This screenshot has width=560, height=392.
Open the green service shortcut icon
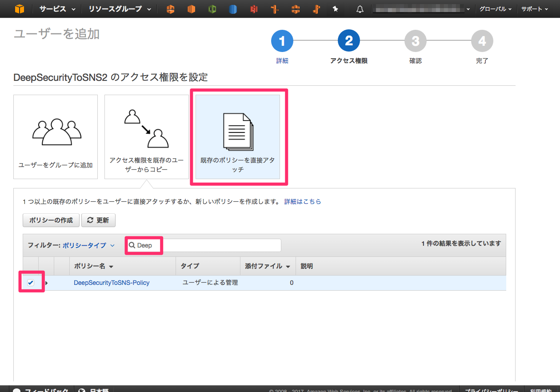click(212, 8)
